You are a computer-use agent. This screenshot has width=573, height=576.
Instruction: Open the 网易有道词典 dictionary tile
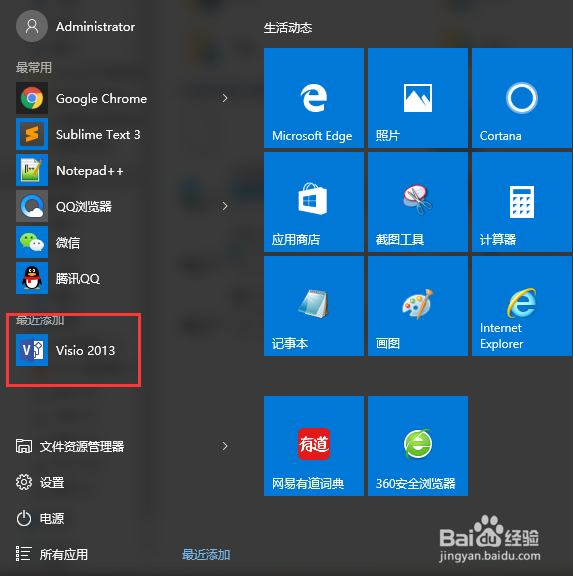click(314, 446)
